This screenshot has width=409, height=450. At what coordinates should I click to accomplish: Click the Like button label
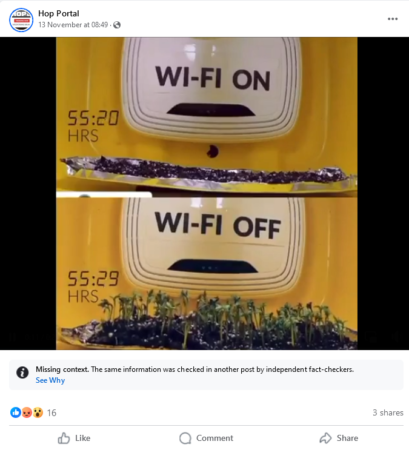(x=83, y=438)
